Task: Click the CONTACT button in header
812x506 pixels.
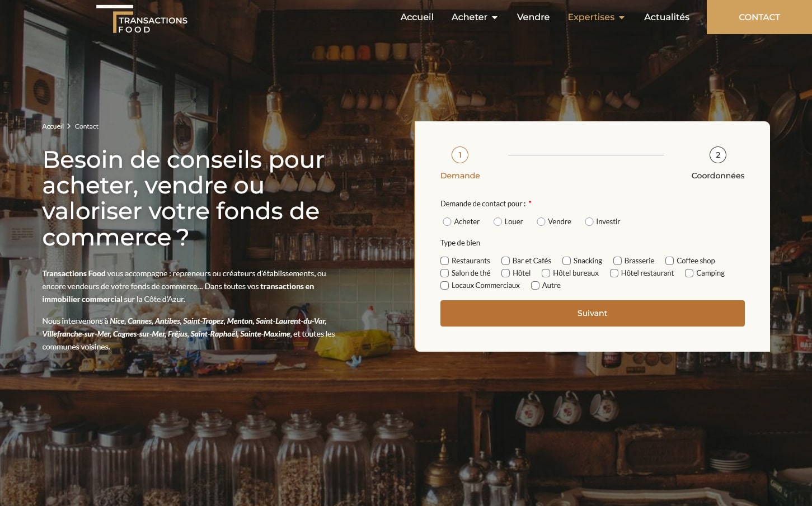Action: click(759, 17)
